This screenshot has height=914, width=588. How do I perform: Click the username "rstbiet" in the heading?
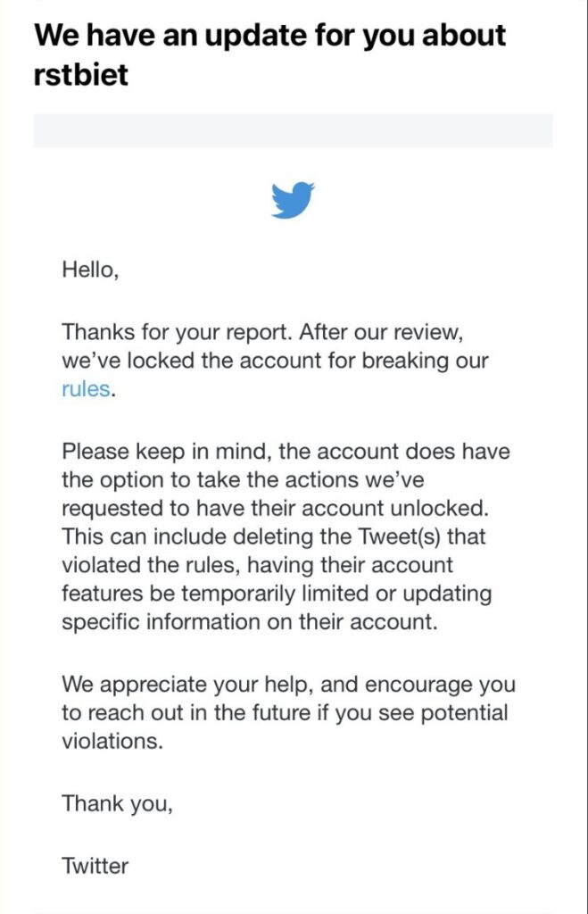[x=81, y=74]
